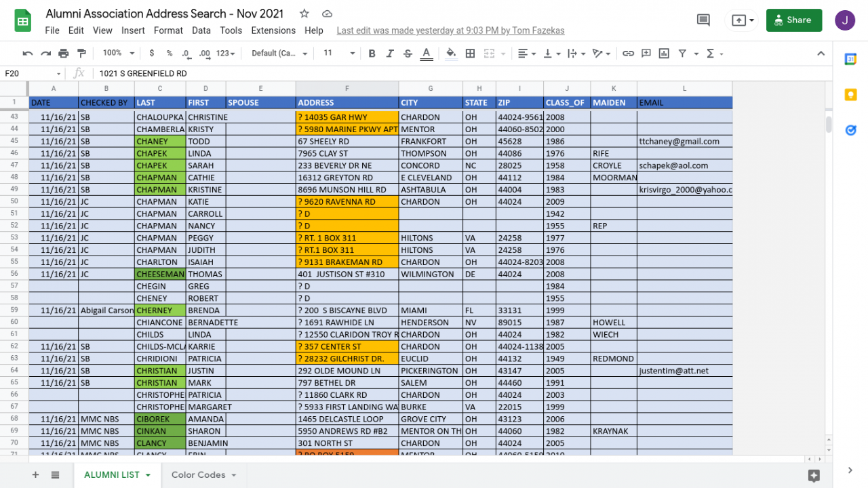The image size is (868, 488).
Task: Open the File menu
Action: (x=52, y=30)
